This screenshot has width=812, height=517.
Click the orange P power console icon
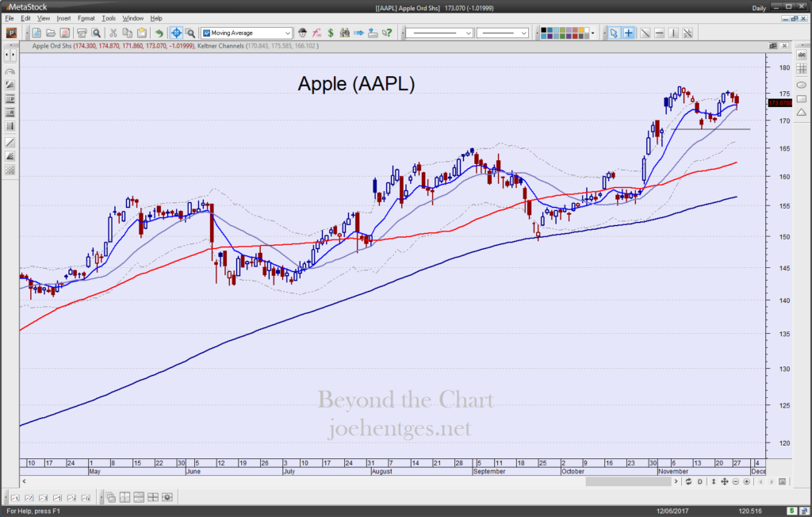pyautogui.click(x=11, y=33)
